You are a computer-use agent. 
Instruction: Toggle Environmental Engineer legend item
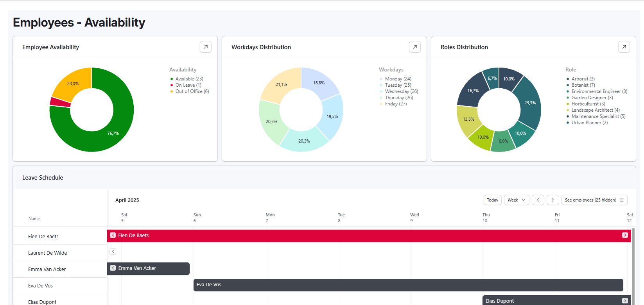pos(597,91)
